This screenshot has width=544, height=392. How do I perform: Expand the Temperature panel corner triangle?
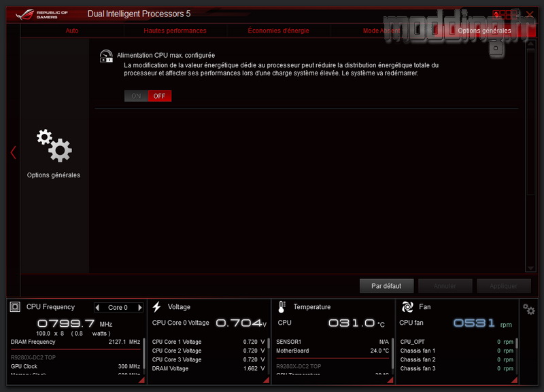click(x=390, y=380)
